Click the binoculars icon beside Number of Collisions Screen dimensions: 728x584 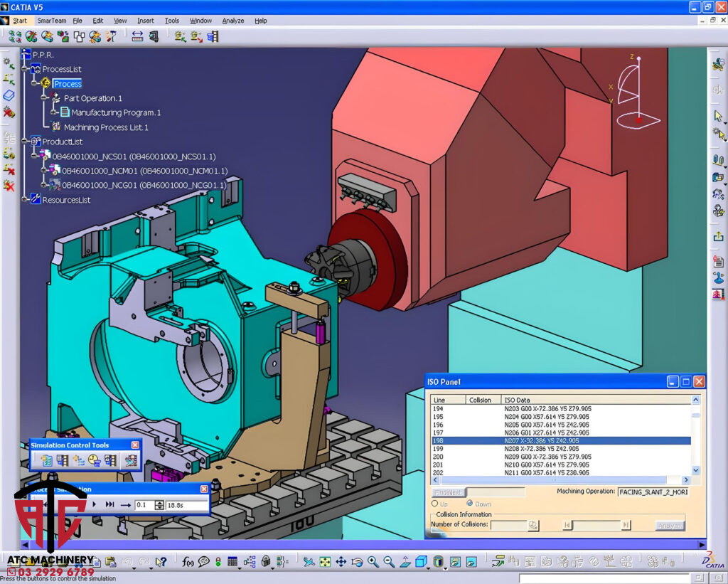(x=533, y=524)
